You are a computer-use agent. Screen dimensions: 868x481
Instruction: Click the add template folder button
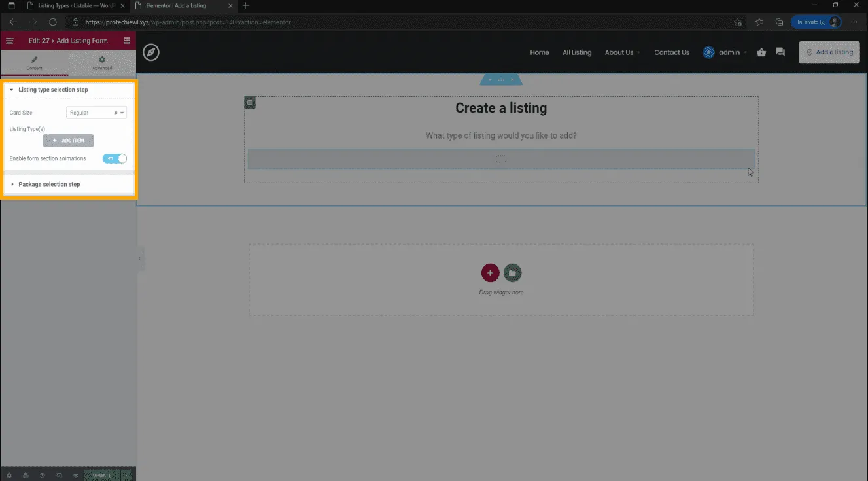pyautogui.click(x=513, y=273)
